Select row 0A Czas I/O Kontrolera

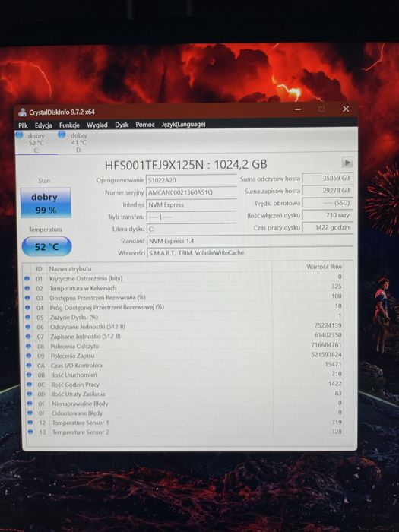[184, 365]
